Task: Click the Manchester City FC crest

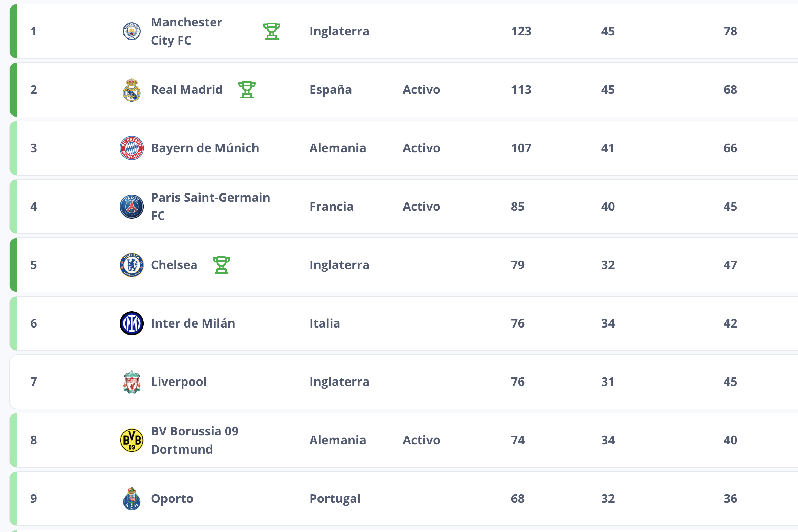Action: point(132,31)
